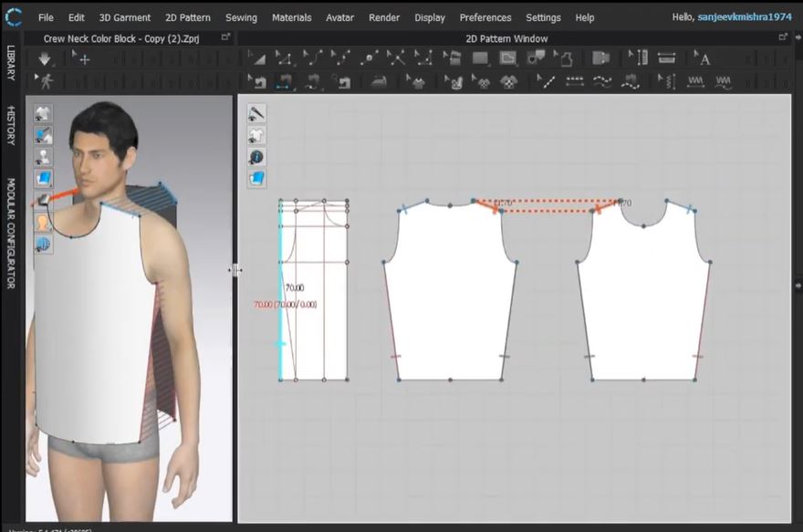
Task: Click the Rectangle pattern tool
Action: (x=481, y=58)
